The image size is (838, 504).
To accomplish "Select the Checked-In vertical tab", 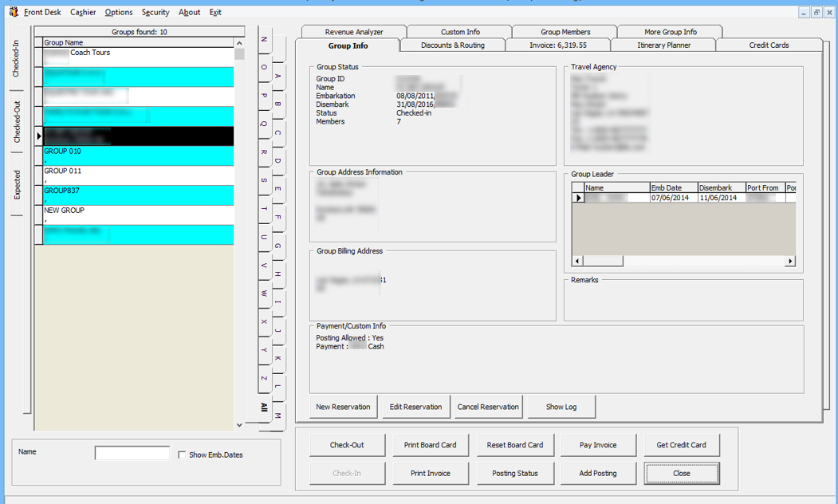I will pyautogui.click(x=16, y=57).
